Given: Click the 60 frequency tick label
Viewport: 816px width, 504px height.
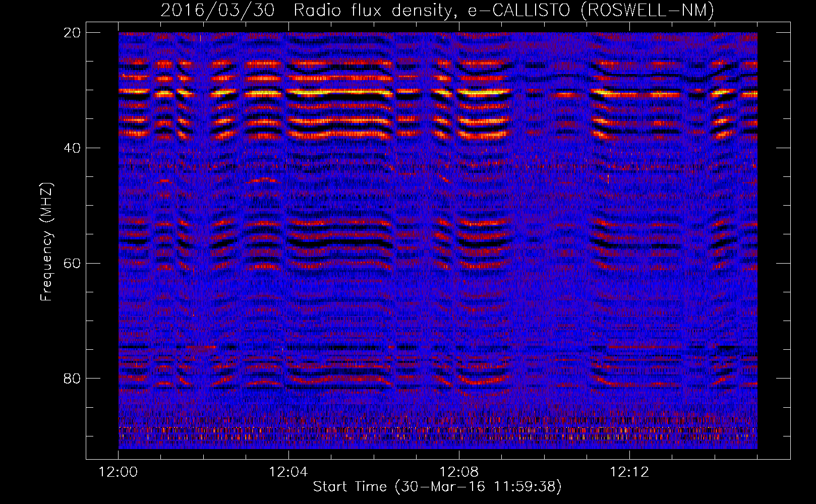Looking at the screenshot, I should pos(72,264).
